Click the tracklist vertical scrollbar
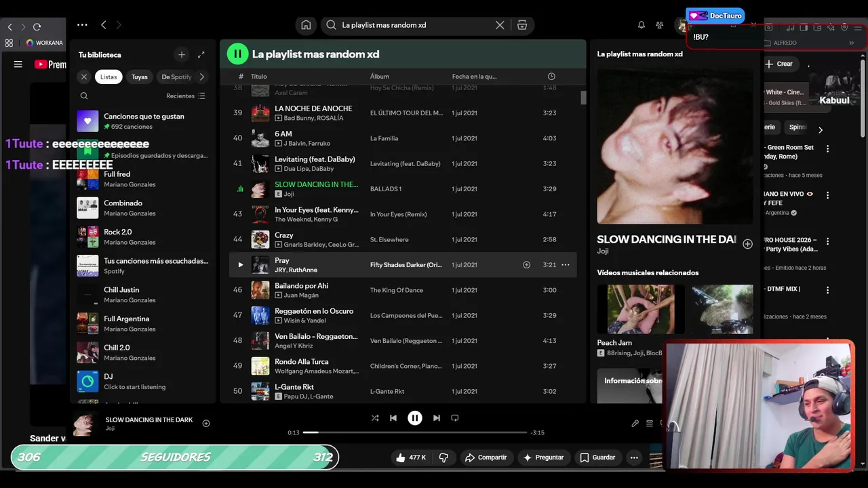 [x=583, y=97]
